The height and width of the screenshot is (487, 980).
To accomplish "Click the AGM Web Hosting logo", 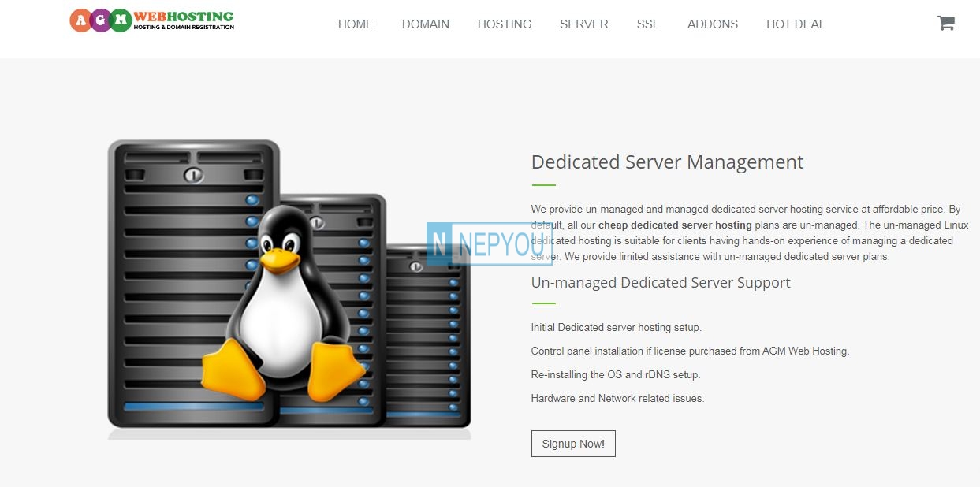I will (x=152, y=20).
